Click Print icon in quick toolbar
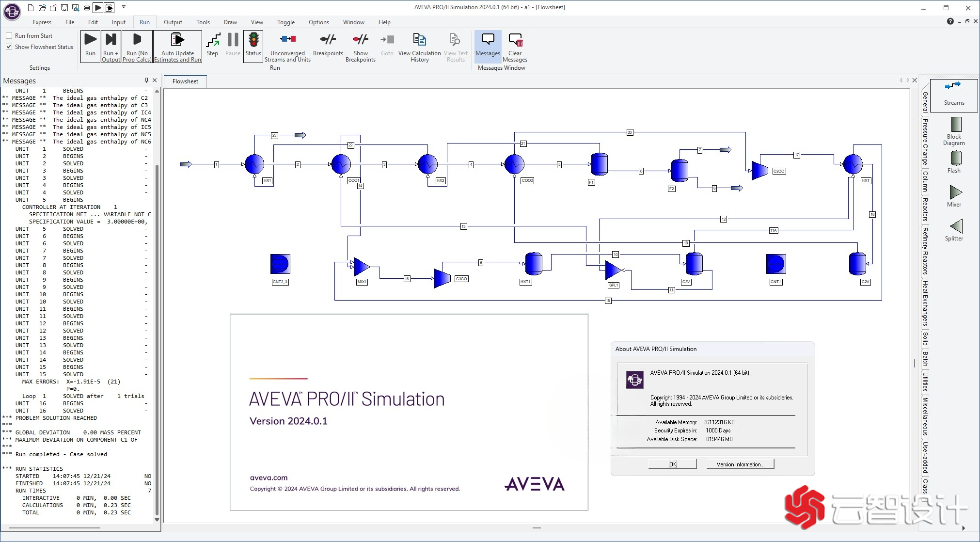980x542 pixels. click(87, 7)
